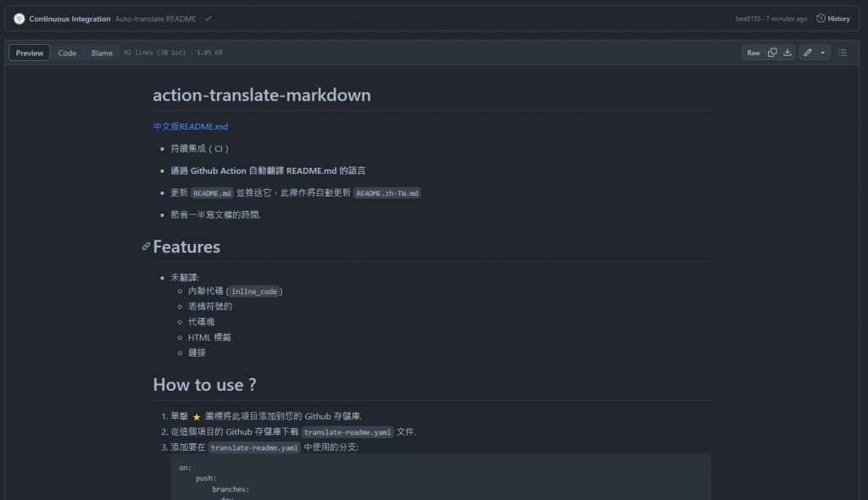
Task: Click the bea9155 commit hash
Action: pos(748,19)
